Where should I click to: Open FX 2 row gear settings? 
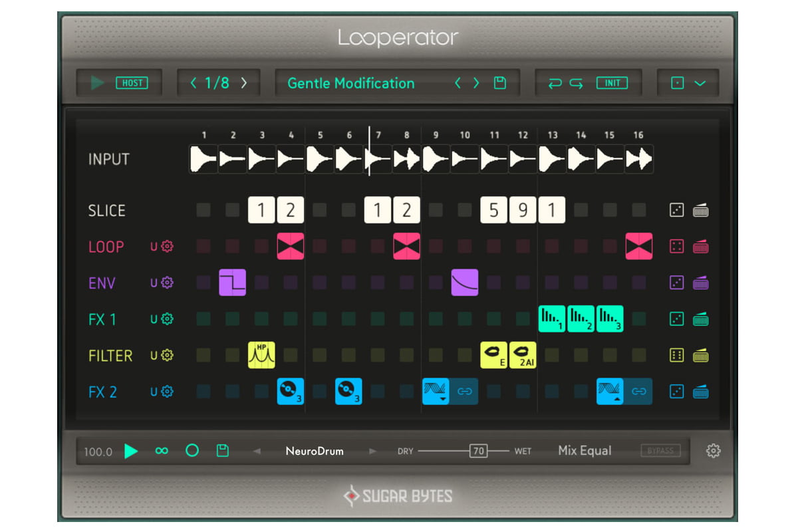coord(167,392)
